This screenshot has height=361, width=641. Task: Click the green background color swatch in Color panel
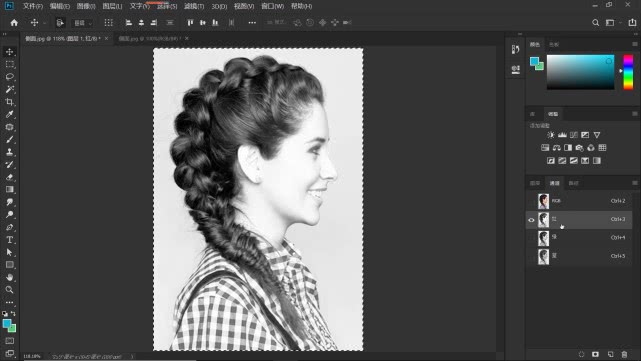[x=540, y=67]
